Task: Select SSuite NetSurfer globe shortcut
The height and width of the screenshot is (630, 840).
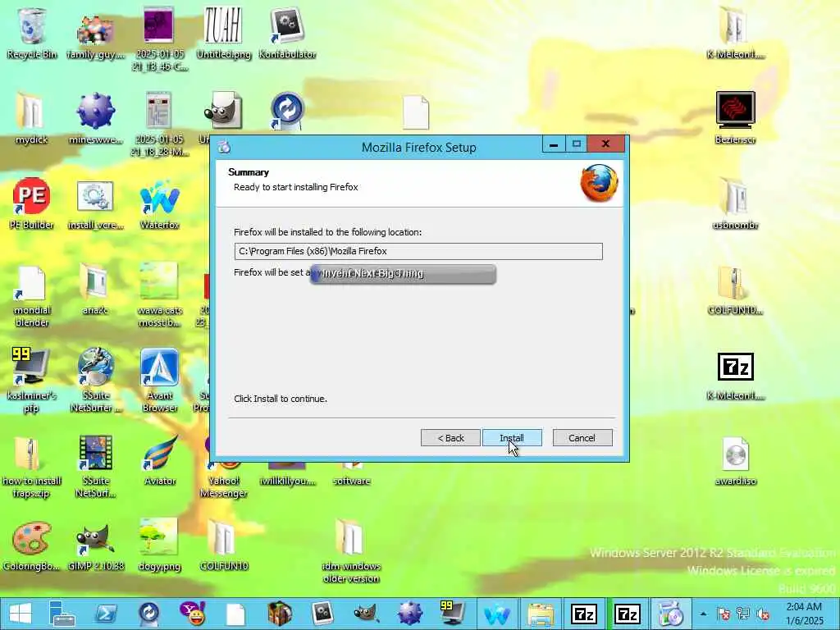Action: click(95, 381)
